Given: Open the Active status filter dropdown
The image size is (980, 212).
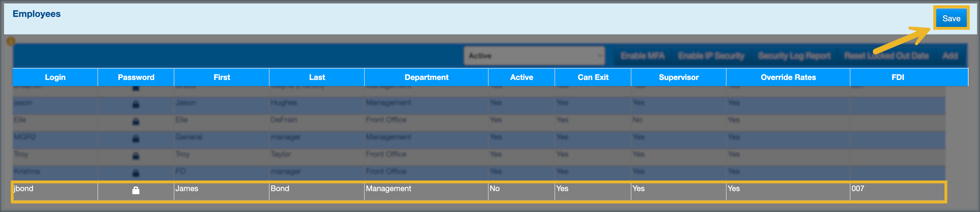Looking at the screenshot, I should coord(534,56).
